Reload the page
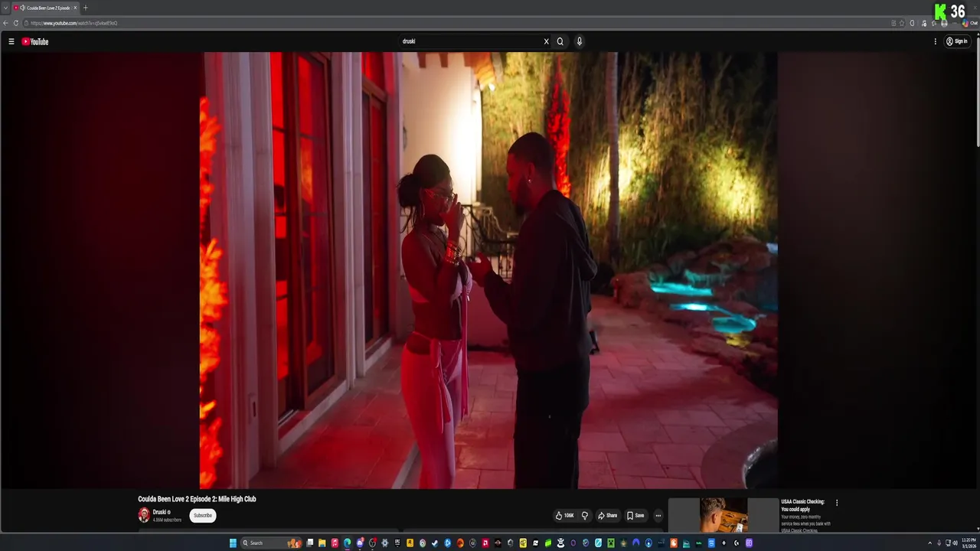 click(15, 23)
